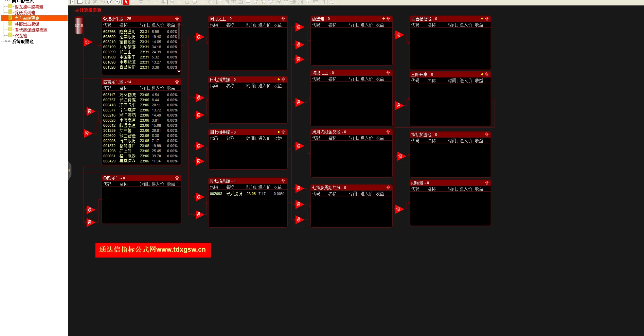
Task: Sort 四喜龙门池 list by 代码 column
Action: (107, 88)
